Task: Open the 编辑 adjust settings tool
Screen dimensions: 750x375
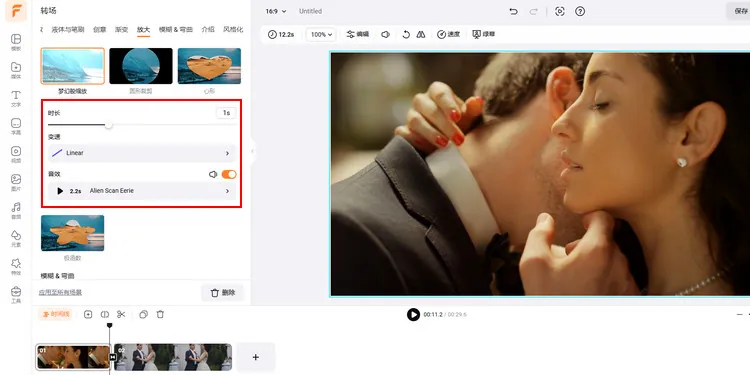Action: (358, 34)
